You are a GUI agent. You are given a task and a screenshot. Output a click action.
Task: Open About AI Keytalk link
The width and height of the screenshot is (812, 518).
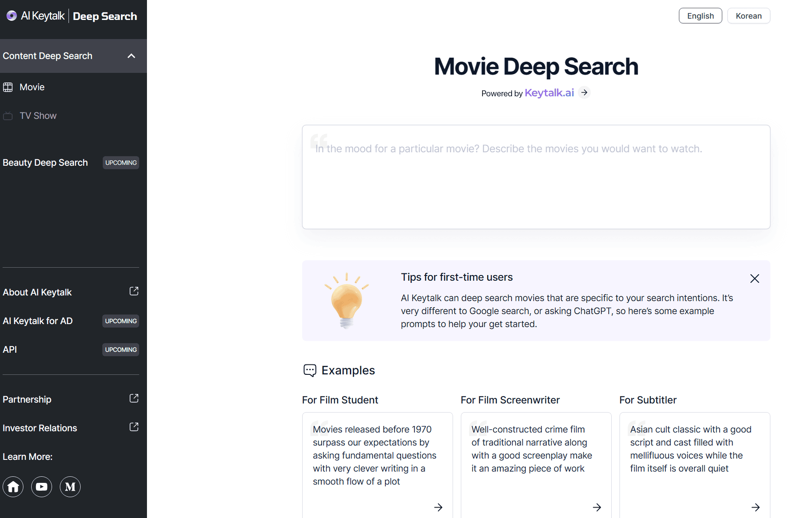click(37, 292)
